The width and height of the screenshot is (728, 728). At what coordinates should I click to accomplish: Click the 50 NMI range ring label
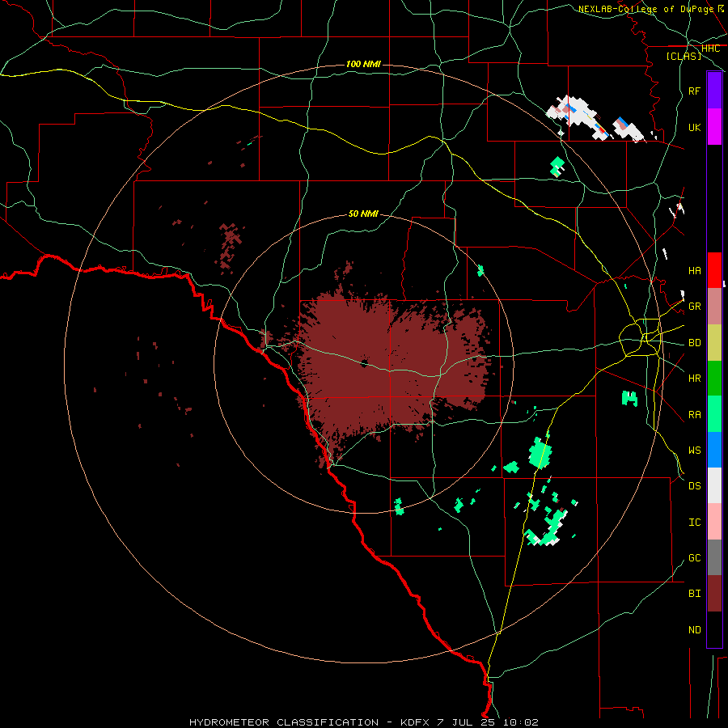pyautogui.click(x=363, y=214)
